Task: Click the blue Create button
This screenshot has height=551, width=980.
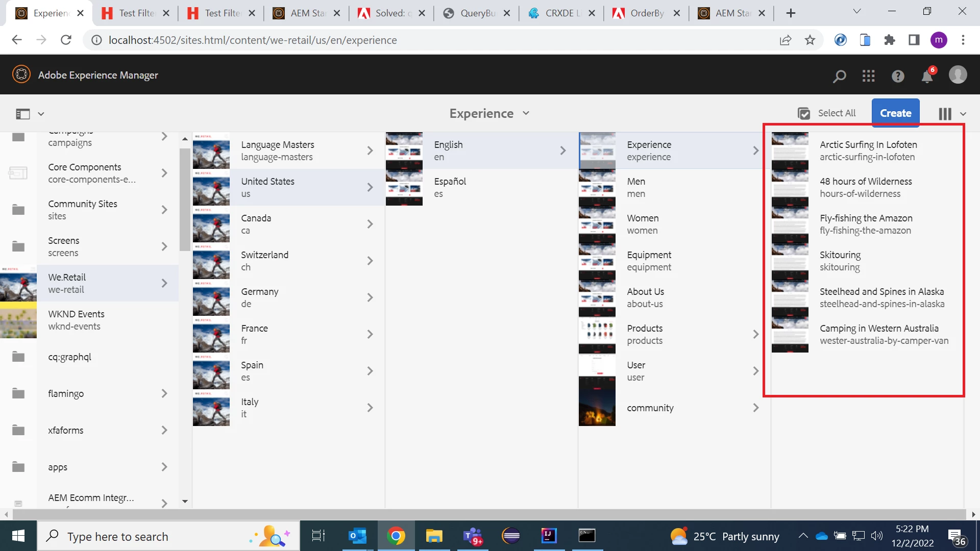Action: click(895, 113)
